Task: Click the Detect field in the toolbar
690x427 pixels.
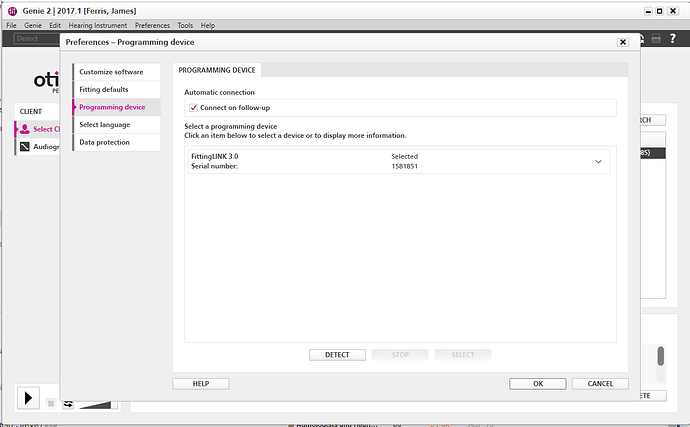Action: pyautogui.click(x=37, y=39)
